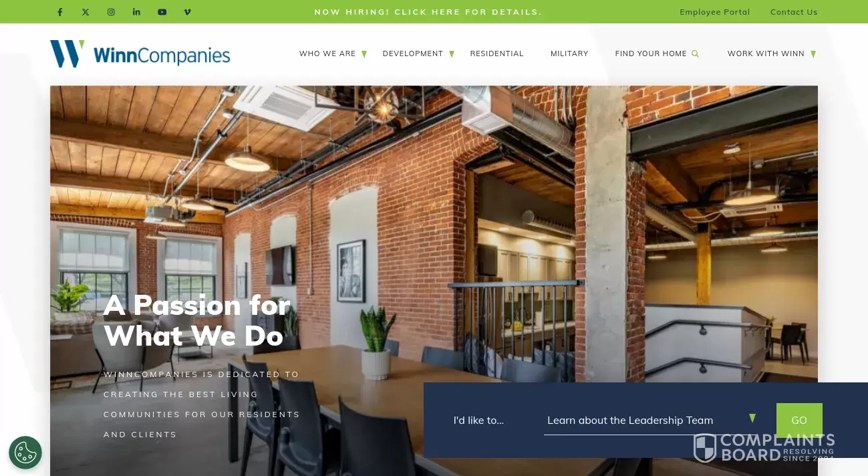
Task: Open the Facebook social icon
Action: pos(60,12)
